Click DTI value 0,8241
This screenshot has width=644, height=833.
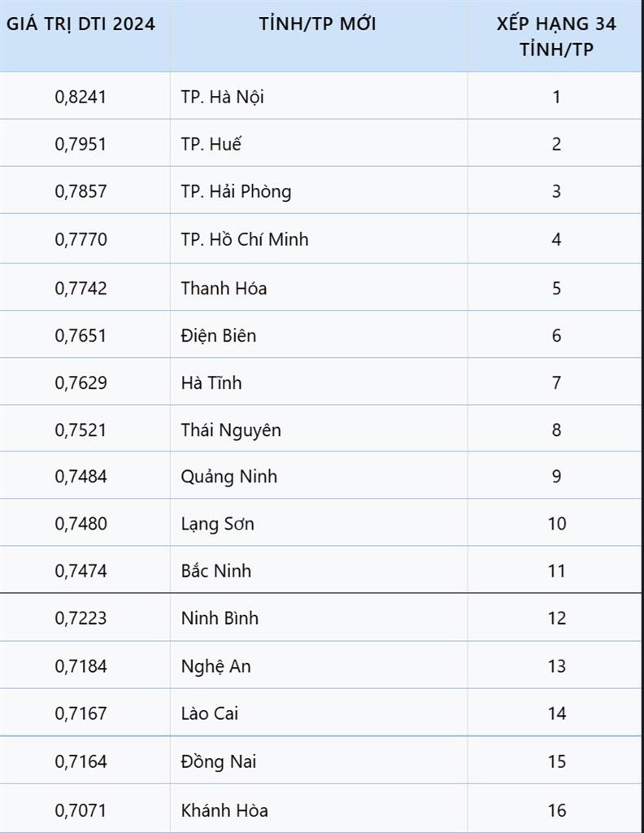80,97
